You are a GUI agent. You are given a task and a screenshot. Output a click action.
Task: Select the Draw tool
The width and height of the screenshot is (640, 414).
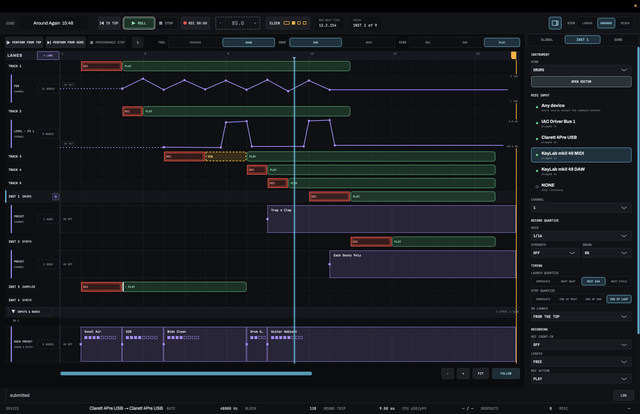click(x=249, y=42)
